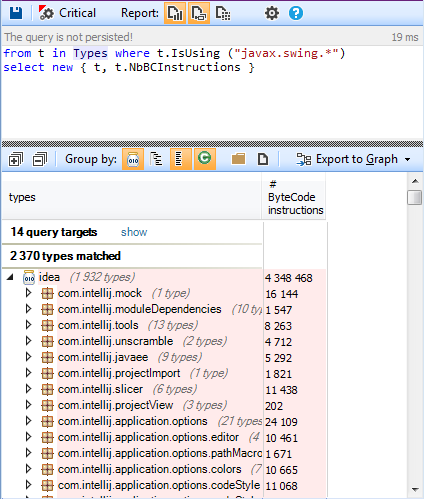This screenshot has height=499, width=424.
Task: Click the folder group icon
Action: [x=238, y=159]
